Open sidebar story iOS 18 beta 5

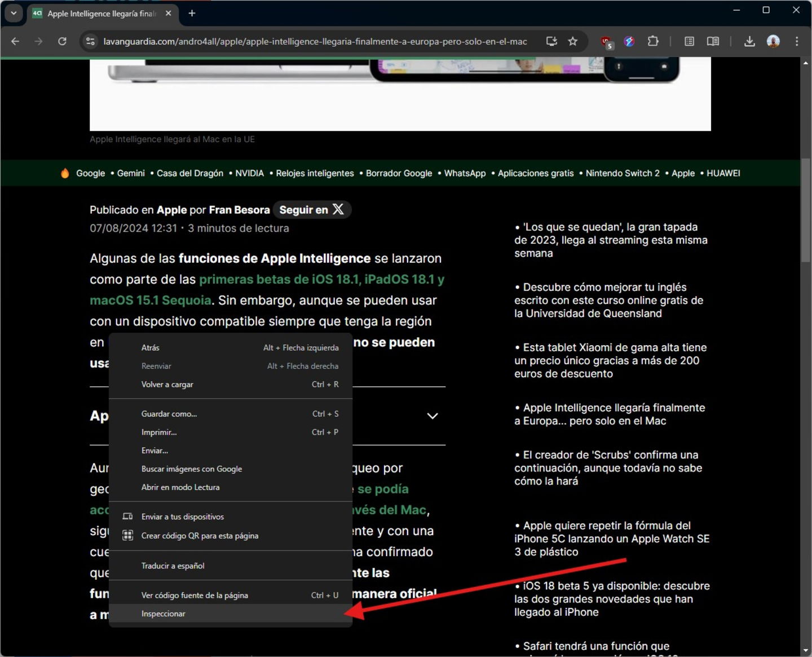[612, 599]
